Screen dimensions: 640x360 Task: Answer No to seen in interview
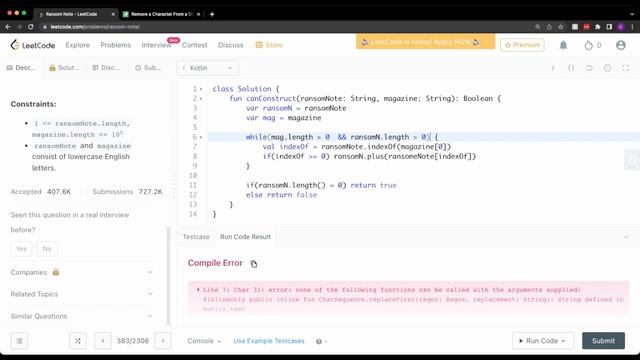point(47,249)
